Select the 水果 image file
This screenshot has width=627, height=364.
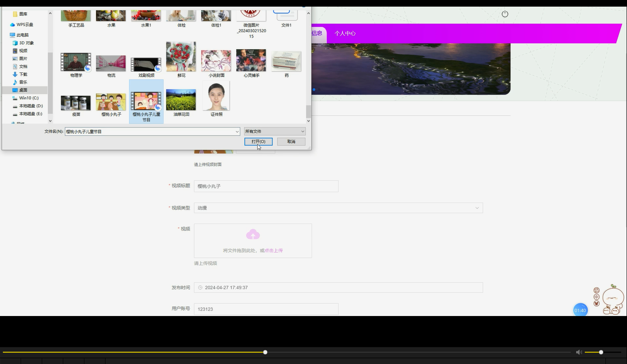tap(111, 18)
